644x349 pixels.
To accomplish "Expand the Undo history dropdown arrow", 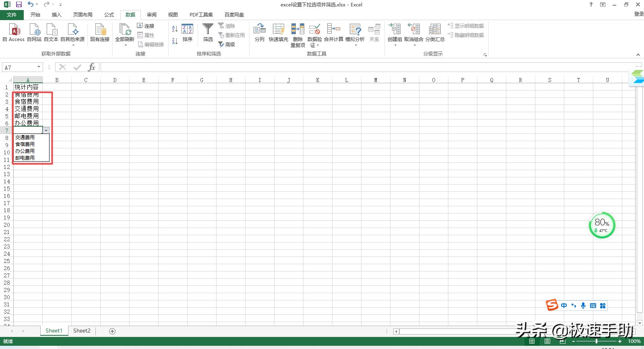I will [x=37, y=4].
